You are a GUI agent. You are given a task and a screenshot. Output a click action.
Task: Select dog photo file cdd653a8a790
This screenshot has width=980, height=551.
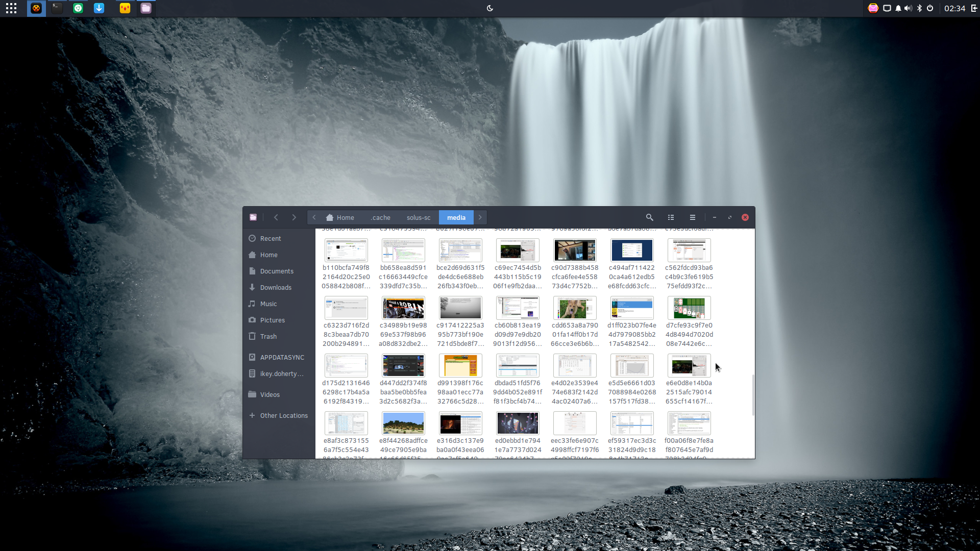pyautogui.click(x=575, y=308)
